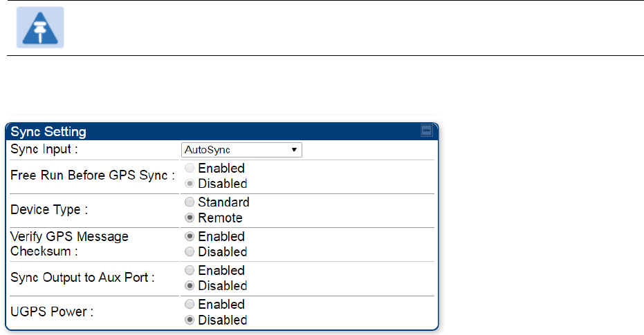Disable Verify GPS Message Checksum
This screenshot has width=644, height=335.
click(x=190, y=251)
